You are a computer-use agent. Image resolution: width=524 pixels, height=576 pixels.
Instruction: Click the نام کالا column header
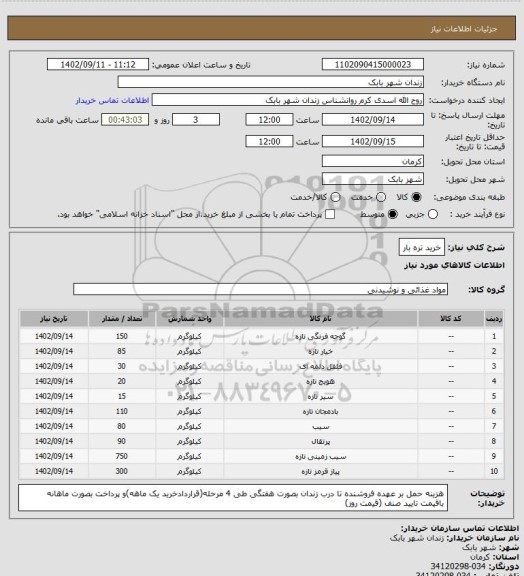(x=320, y=319)
